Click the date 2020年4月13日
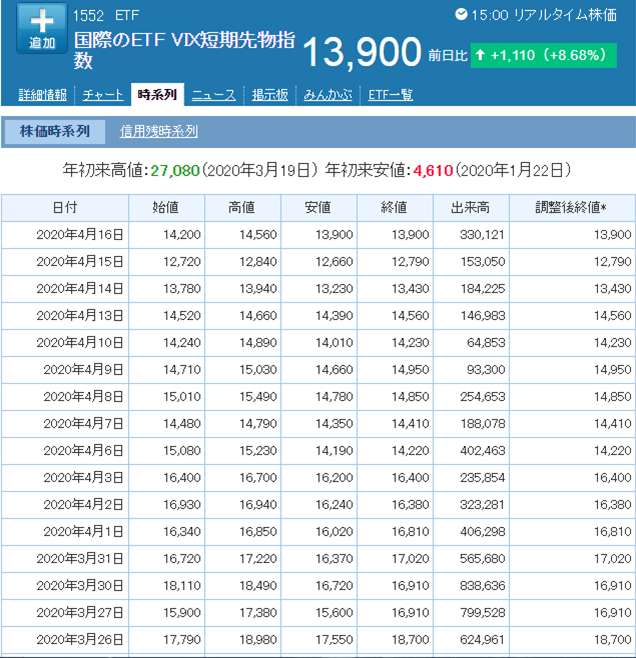636x658 pixels. pyautogui.click(x=80, y=316)
